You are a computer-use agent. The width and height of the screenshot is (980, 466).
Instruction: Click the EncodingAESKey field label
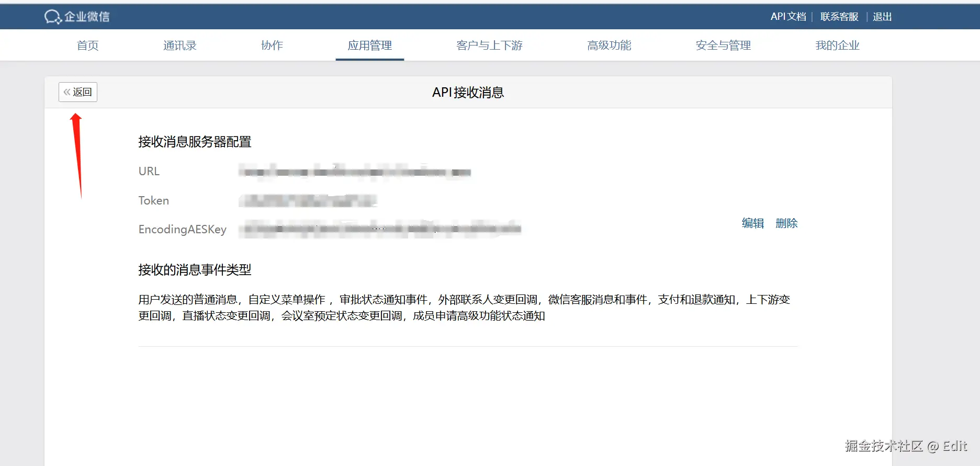coord(183,229)
